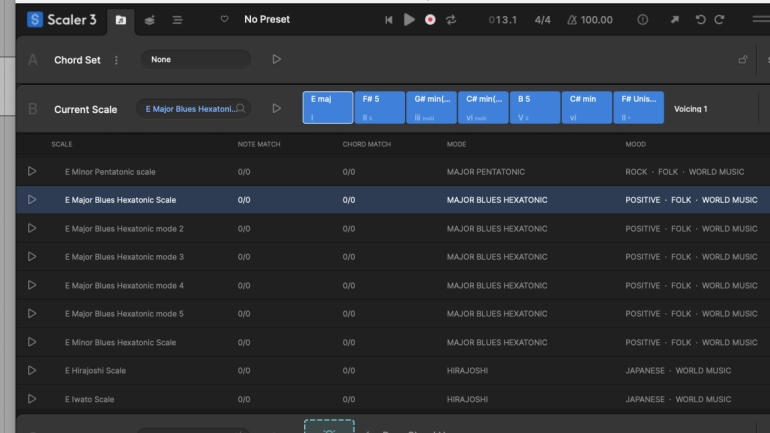Viewport: 770px width, 433px height.
Task: Switch to the browse folder tab
Action: 120,18
